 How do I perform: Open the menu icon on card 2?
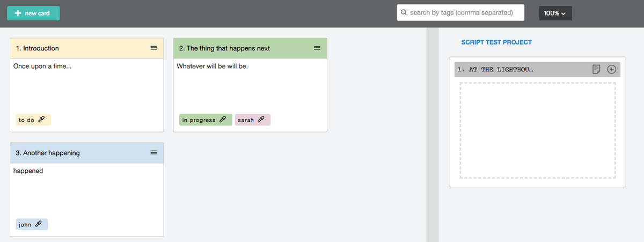pos(317,48)
